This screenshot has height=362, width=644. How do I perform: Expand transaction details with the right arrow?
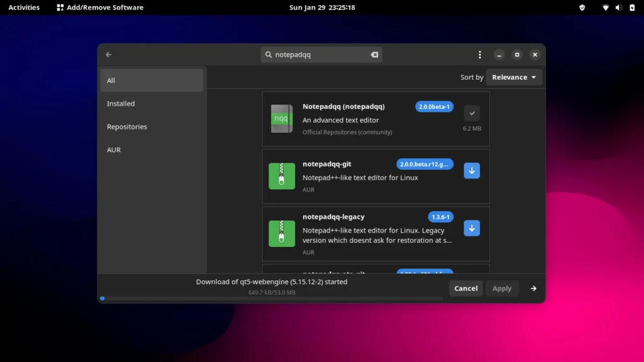[x=533, y=288]
